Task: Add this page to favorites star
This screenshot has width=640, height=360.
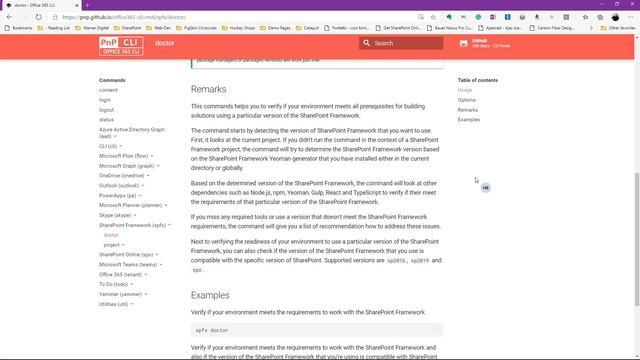Action: click(433, 17)
